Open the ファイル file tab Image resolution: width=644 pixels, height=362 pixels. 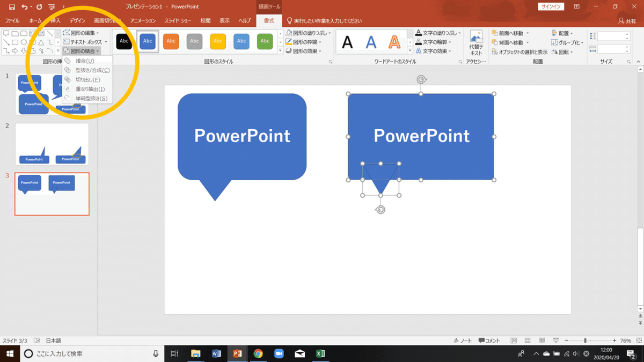(12, 21)
